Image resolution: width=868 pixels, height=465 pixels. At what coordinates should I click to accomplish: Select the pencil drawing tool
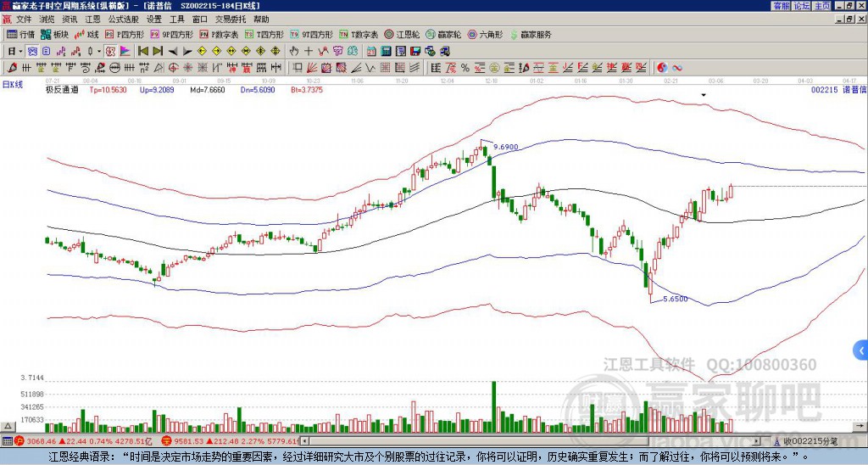pyautogui.click(x=12, y=68)
